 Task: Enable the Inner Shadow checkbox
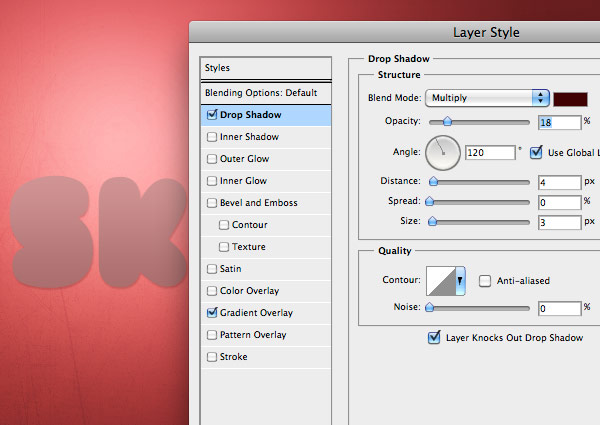[211, 137]
